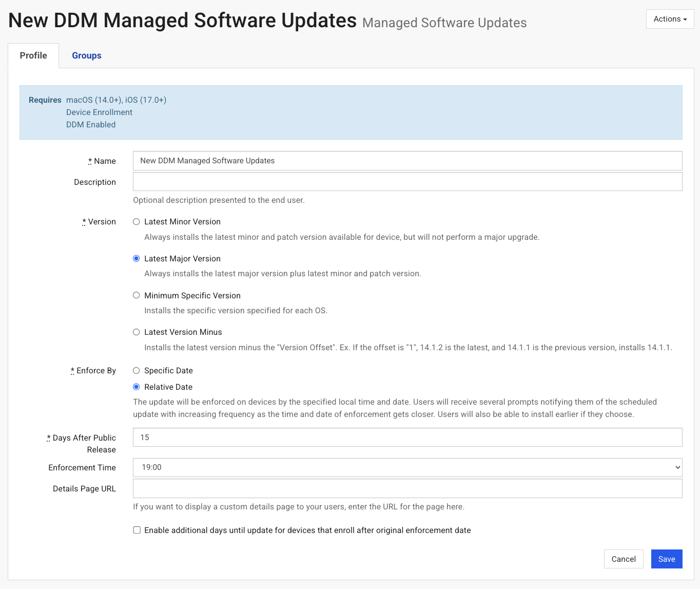This screenshot has width=700, height=589.
Task: Save the software update profile
Action: pyautogui.click(x=666, y=559)
